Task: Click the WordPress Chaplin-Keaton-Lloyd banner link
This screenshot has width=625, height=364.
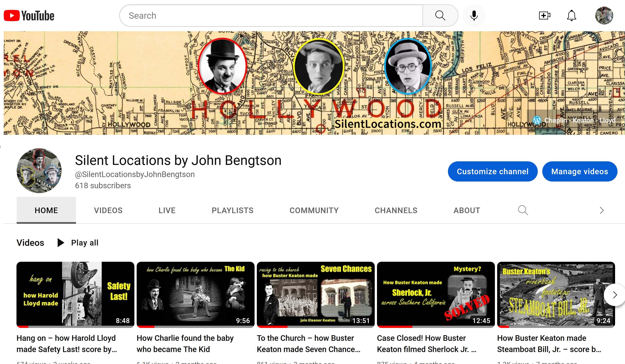Action: point(574,120)
